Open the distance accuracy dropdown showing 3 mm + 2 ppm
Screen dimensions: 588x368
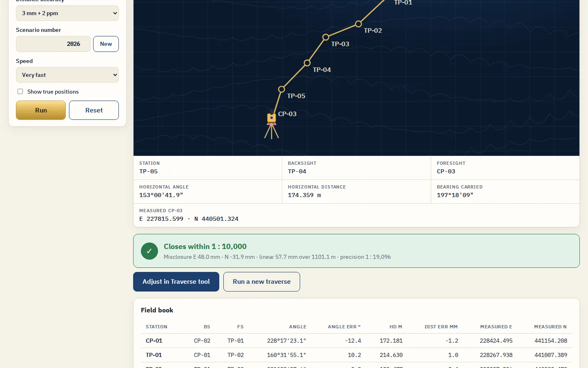click(67, 13)
